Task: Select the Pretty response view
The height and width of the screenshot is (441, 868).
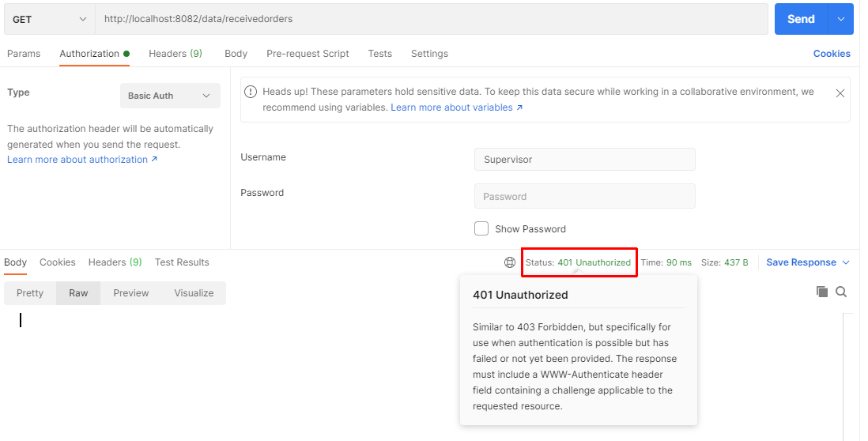Action: (x=30, y=293)
